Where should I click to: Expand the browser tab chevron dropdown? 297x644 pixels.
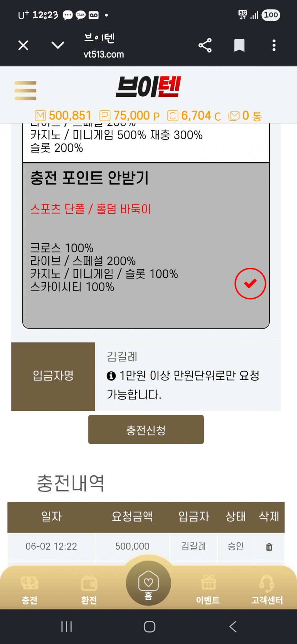pos(58,45)
